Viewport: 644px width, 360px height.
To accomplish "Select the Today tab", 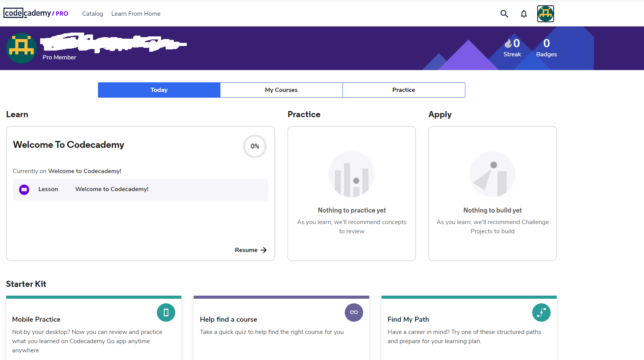I will click(159, 90).
